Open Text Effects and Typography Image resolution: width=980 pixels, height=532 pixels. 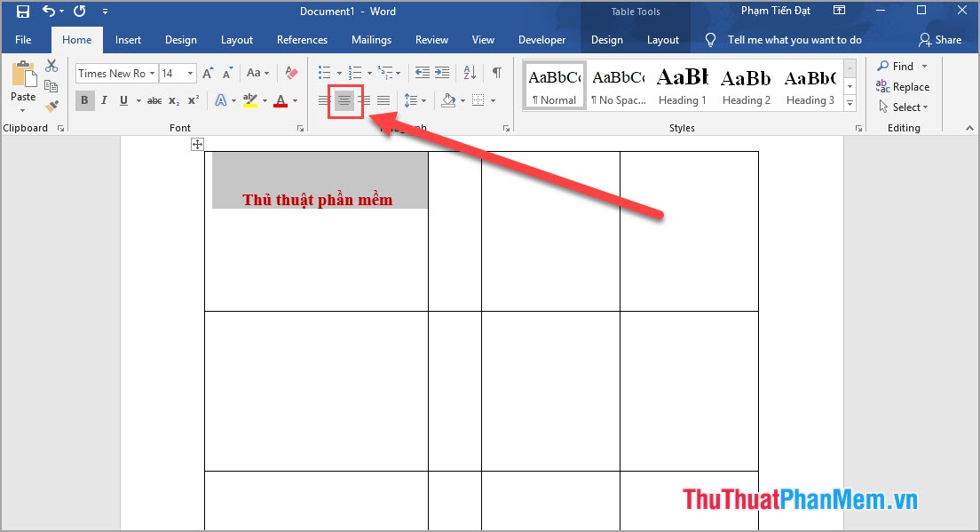(x=221, y=100)
